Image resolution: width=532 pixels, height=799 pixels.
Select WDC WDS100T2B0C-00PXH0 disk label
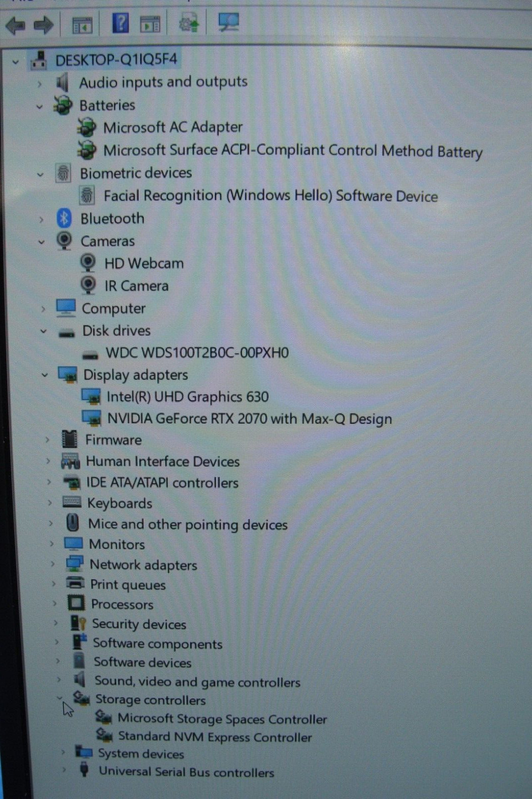197,353
